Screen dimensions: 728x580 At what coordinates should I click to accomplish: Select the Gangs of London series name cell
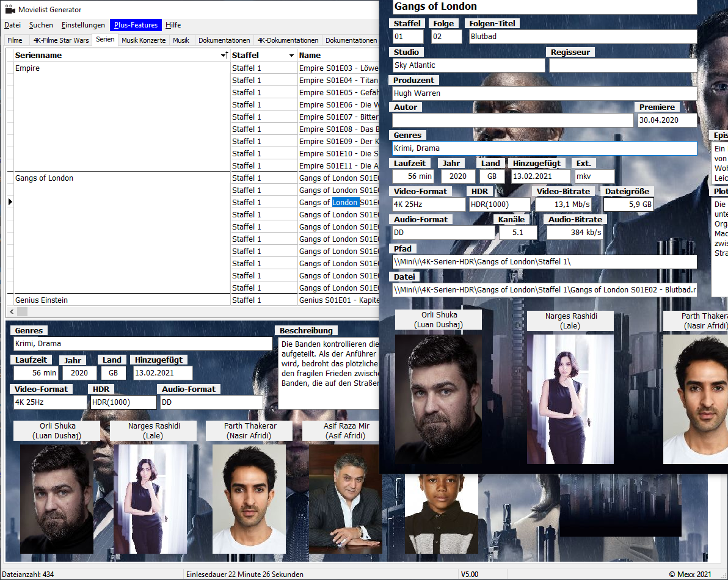[x=122, y=178]
